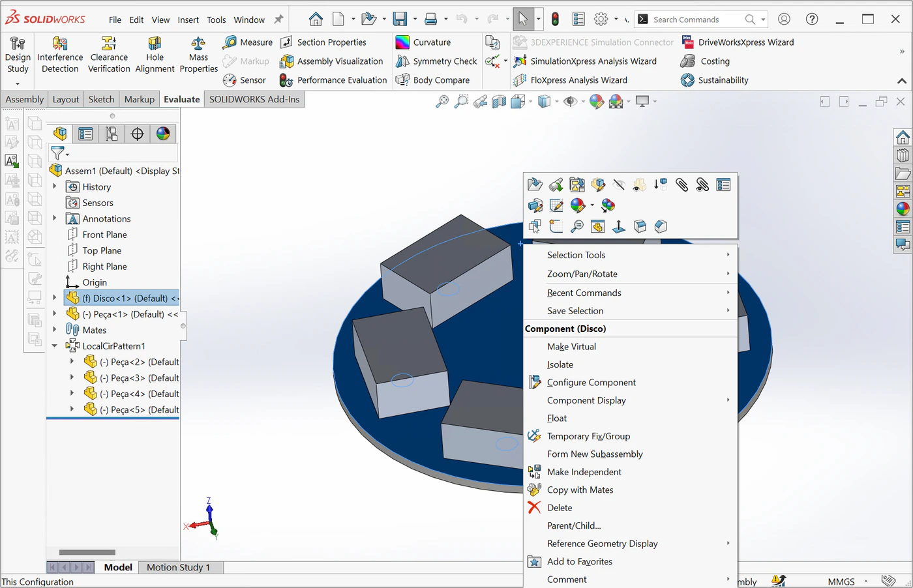913x588 pixels.
Task: Open the Motion Study 1 tab
Action: (x=178, y=567)
